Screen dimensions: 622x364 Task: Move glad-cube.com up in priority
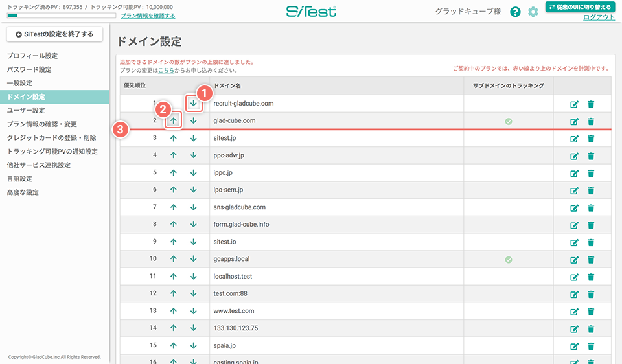click(174, 120)
